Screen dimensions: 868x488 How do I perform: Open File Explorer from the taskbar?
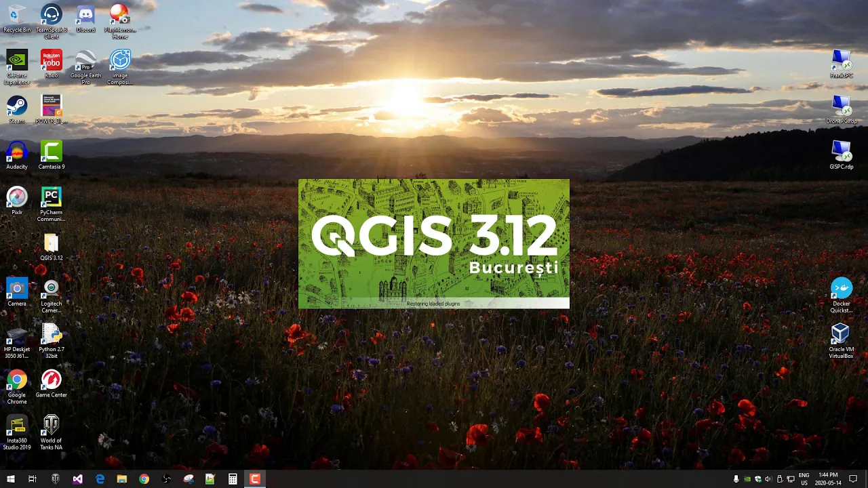coord(122,479)
